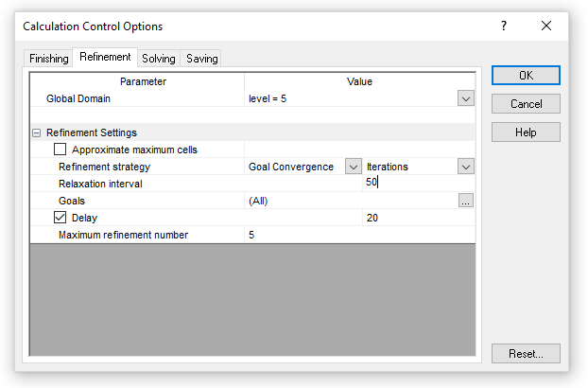The width and height of the screenshot is (588, 388).
Task: Open the Saving tab
Action: coord(201,59)
